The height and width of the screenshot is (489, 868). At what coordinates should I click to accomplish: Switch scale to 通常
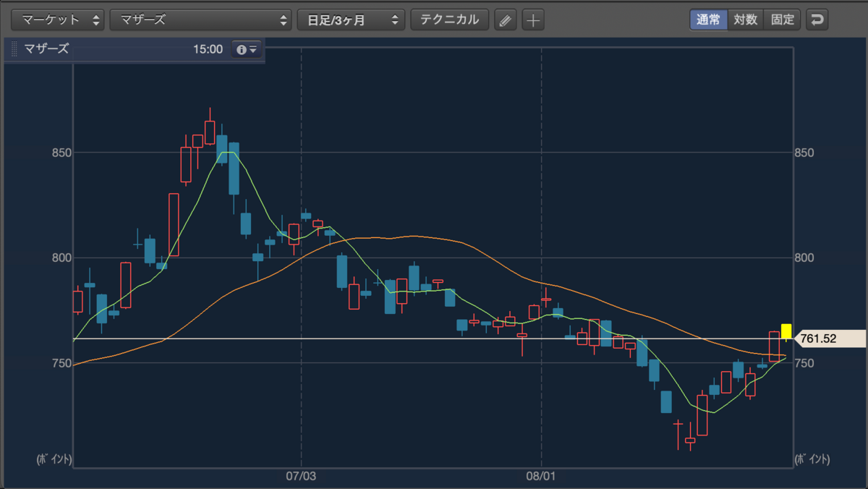click(x=708, y=20)
